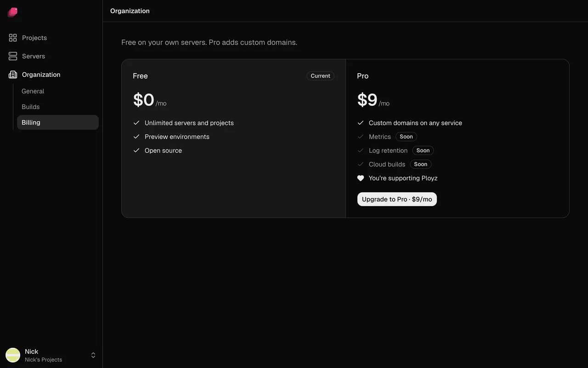Open General organization settings

[58, 91]
